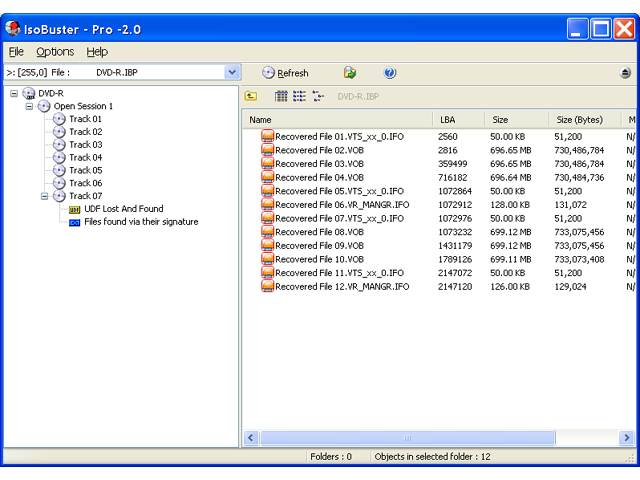The width and height of the screenshot is (640, 480).
Task: Sort by the Size column header
Action: click(x=517, y=120)
